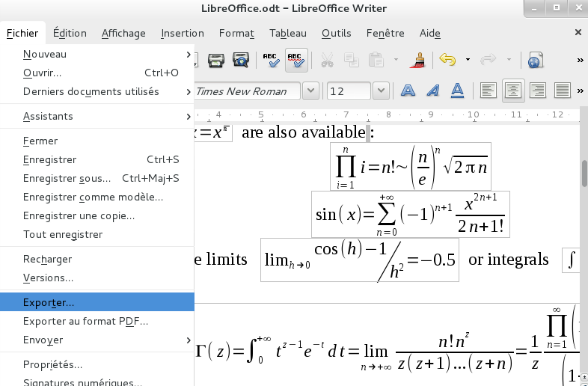The image size is (588, 386).
Task: Choose Enregistrer with shortcut Ctrl+S
Action: [97, 160]
